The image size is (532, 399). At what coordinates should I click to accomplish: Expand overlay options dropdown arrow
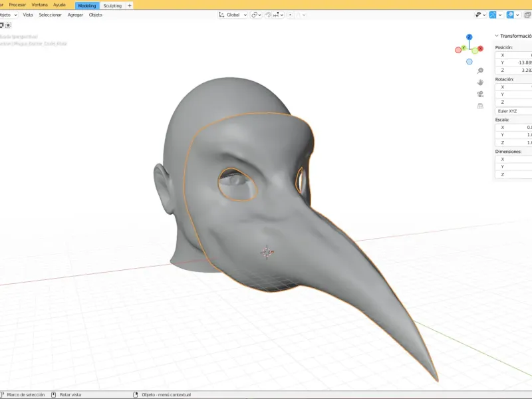pyautogui.click(x=517, y=15)
